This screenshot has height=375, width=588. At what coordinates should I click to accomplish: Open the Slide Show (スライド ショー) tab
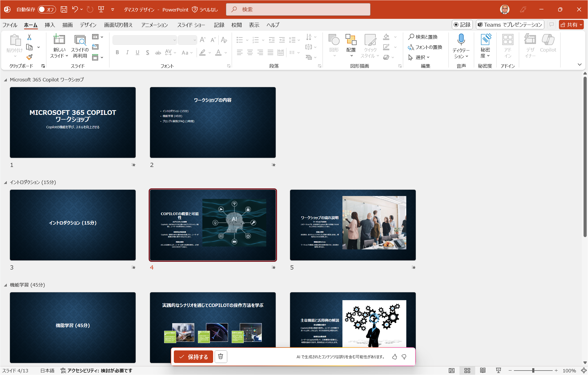click(x=191, y=25)
